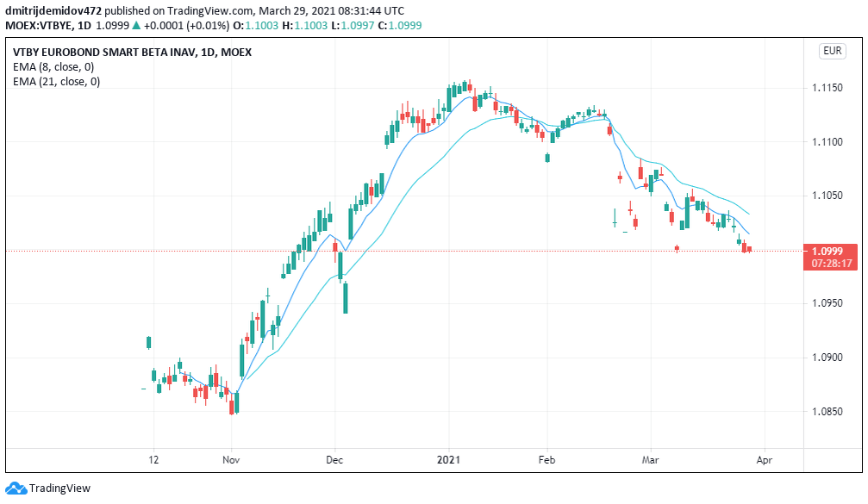Select the EMA (8, close, 0) indicator legend
This screenshot has height=504, width=868.
(53, 67)
